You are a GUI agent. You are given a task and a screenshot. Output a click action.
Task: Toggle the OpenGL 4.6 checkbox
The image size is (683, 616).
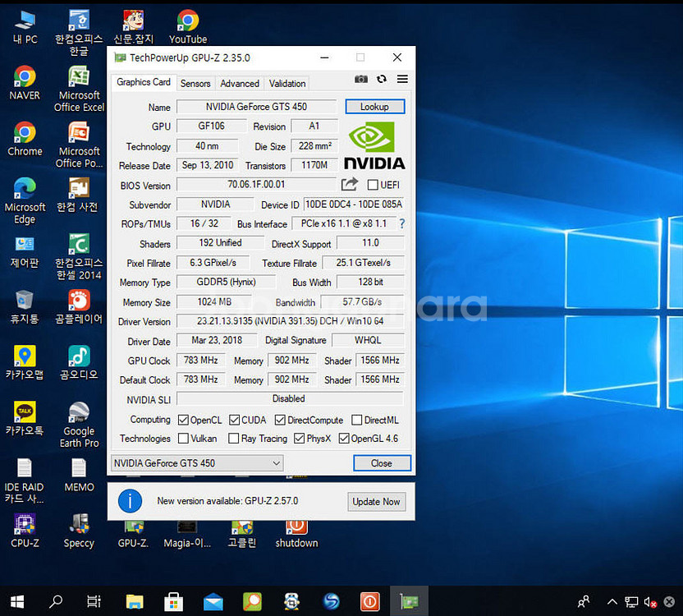[344, 438]
